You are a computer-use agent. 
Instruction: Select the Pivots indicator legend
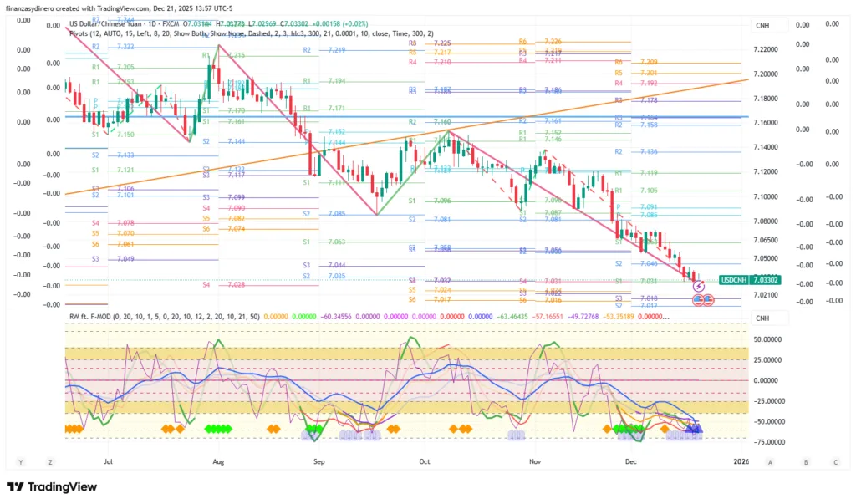point(251,33)
